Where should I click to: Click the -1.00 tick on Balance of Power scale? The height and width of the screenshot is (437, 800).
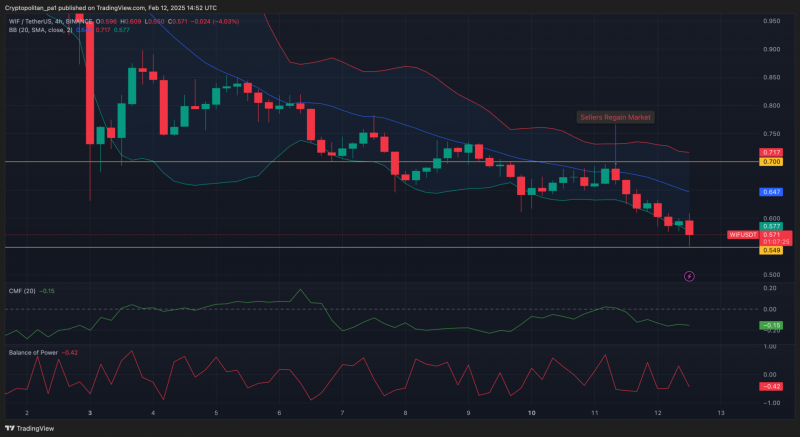(x=769, y=403)
